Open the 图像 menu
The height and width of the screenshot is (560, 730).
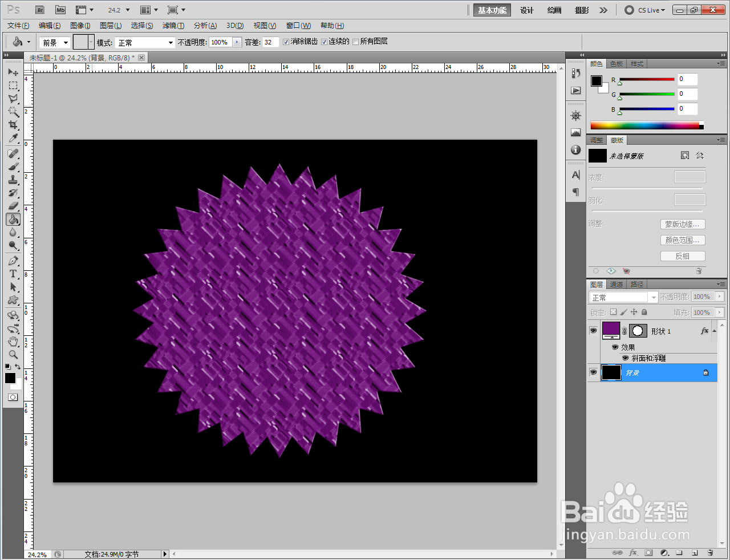click(80, 26)
